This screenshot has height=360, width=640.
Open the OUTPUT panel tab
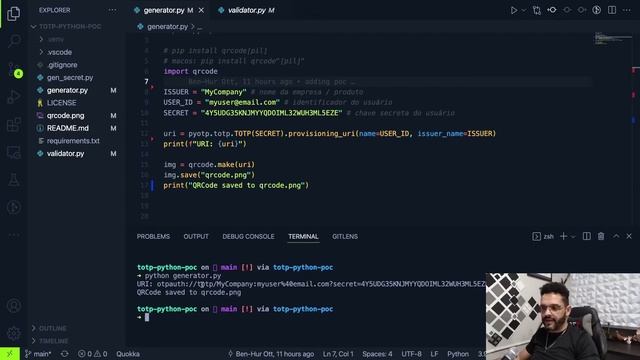point(196,236)
